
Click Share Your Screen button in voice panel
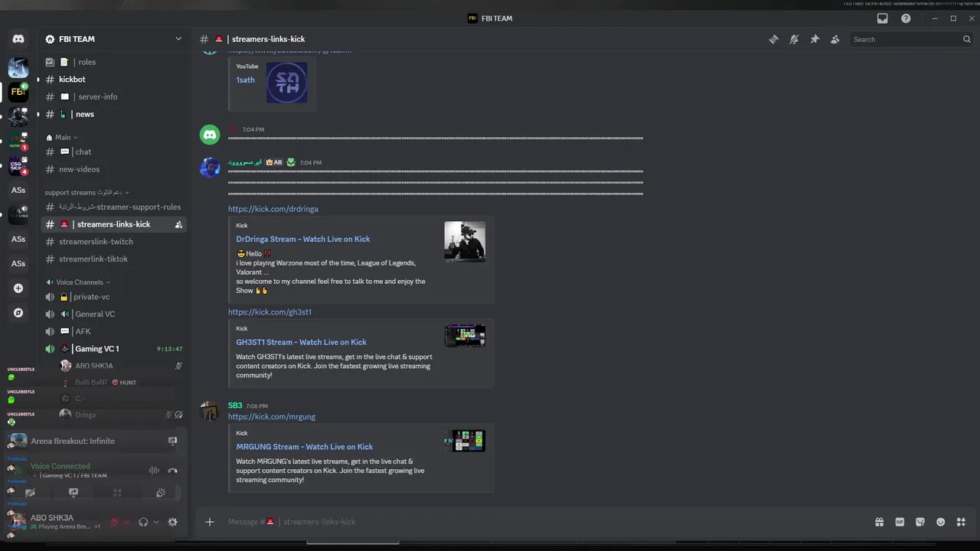coord(73,493)
